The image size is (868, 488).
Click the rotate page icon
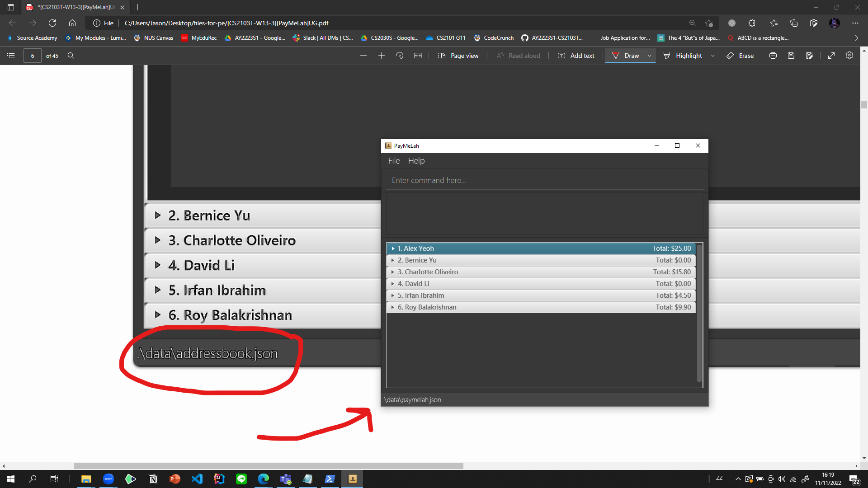point(400,56)
